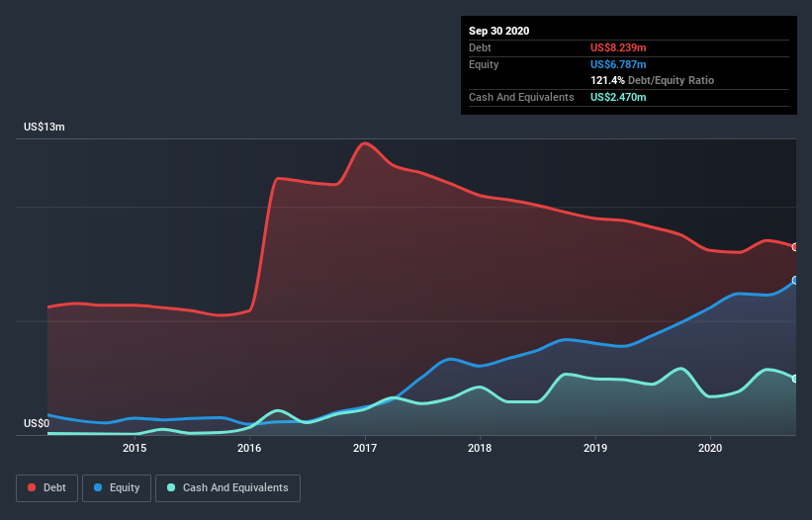Image resolution: width=812 pixels, height=520 pixels.
Task: Click the blue Equity data point marker
Action: [795, 281]
